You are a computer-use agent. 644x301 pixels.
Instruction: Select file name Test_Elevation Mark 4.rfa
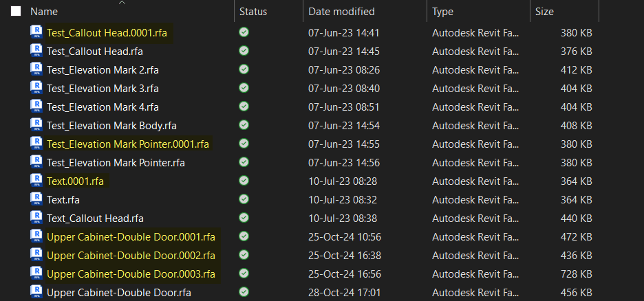103,107
